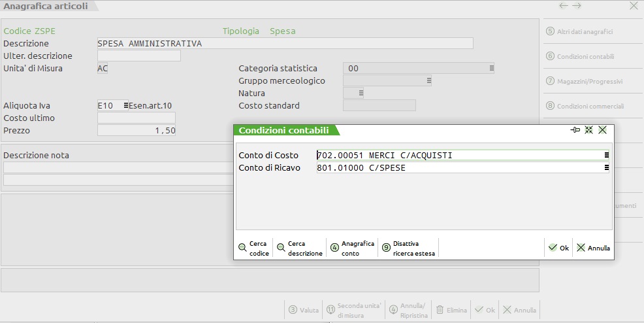Navigate to previous record with left arrow
The height and width of the screenshot is (323, 644).
point(563,6)
